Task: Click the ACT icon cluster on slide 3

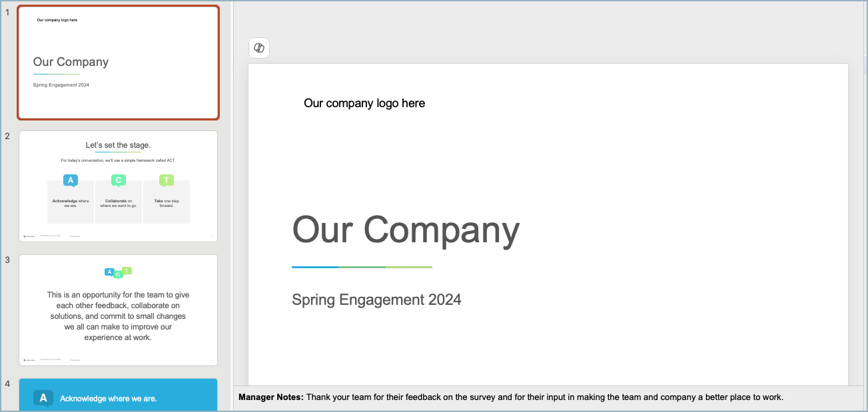Action: pyautogui.click(x=117, y=272)
